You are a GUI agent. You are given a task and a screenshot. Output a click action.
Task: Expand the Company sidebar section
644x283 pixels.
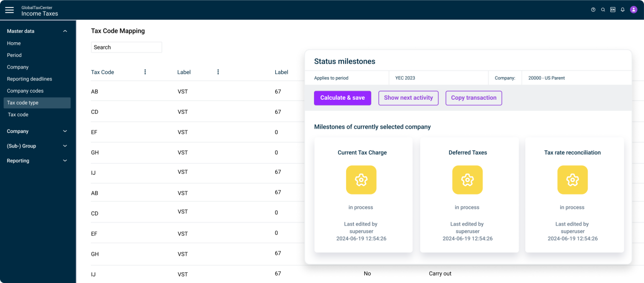65,131
